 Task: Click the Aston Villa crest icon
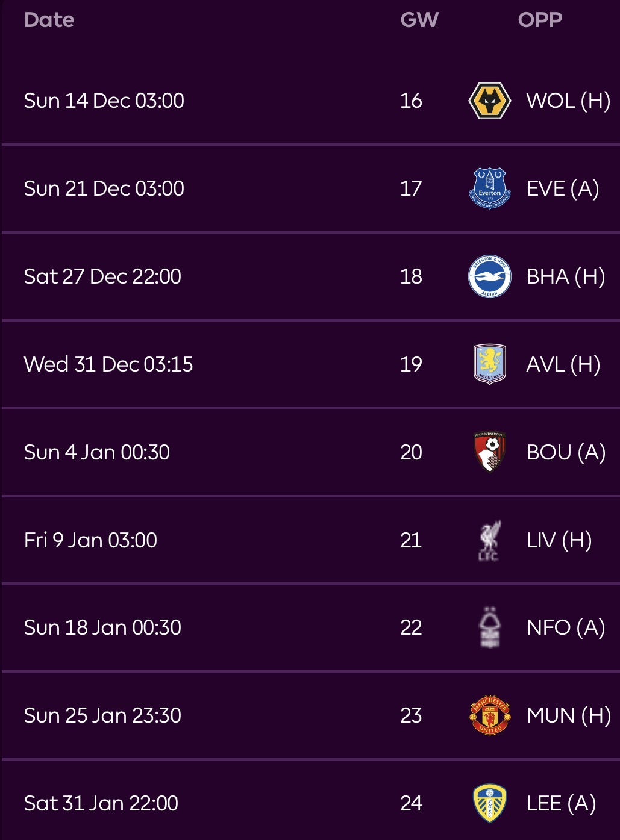489,364
